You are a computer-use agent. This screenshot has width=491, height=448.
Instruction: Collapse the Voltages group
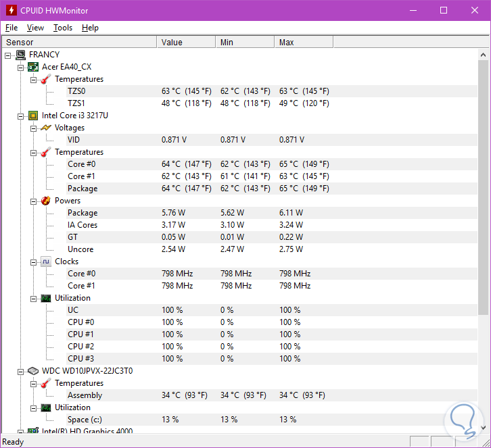(x=34, y=129)
